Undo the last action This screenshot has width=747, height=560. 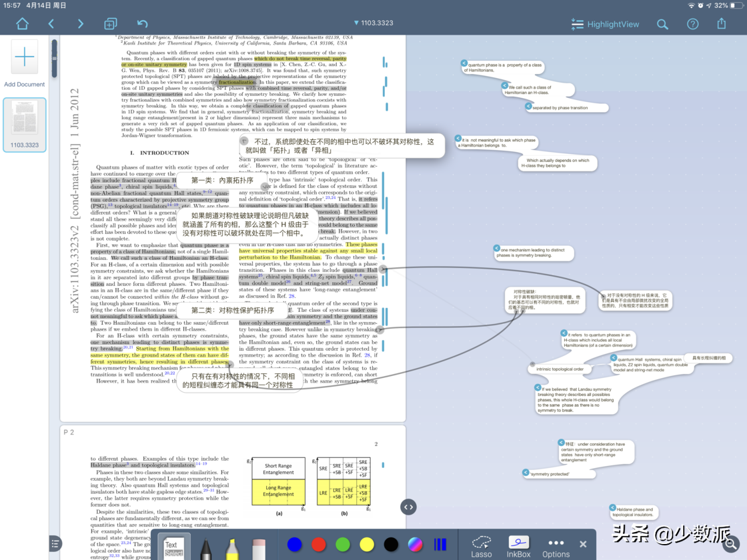point(142,24)
